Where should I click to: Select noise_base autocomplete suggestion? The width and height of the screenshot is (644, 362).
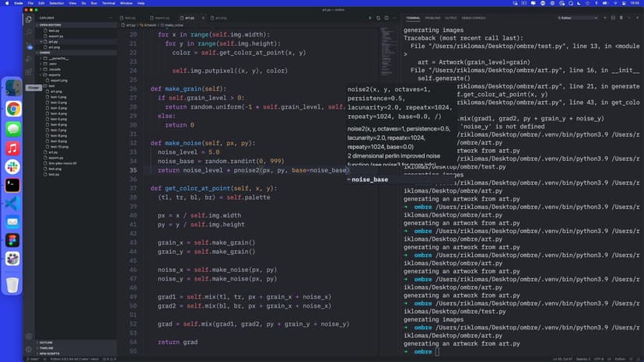coord(370,179)
